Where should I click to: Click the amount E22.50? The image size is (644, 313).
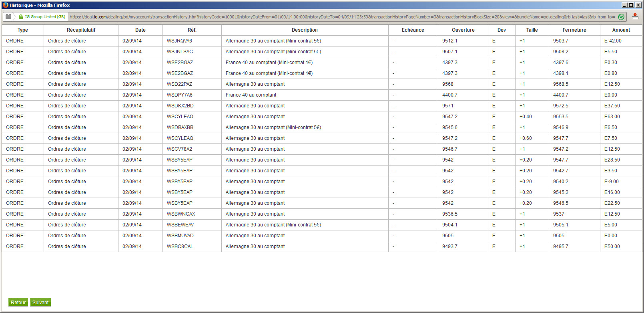(x=612, y=203)
